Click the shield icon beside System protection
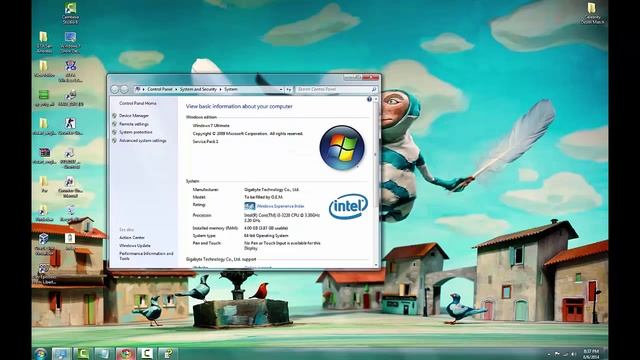The image size is (640, 360). 114,132
